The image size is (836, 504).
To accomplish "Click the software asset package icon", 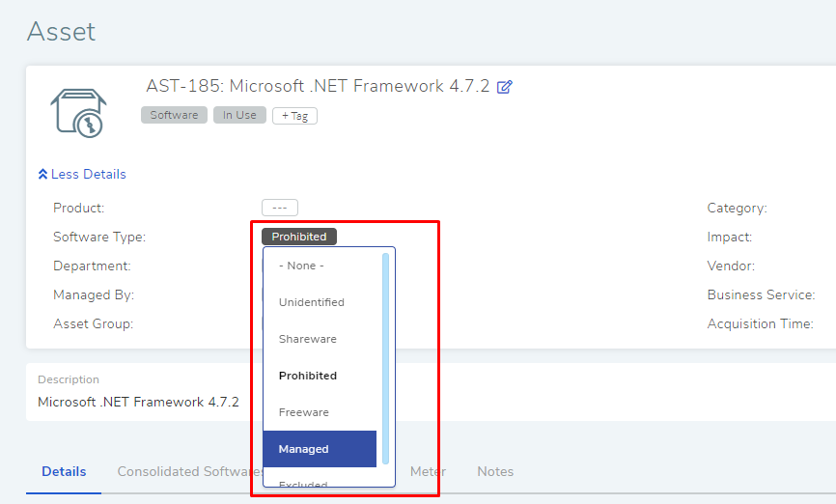I will [79, 113].
